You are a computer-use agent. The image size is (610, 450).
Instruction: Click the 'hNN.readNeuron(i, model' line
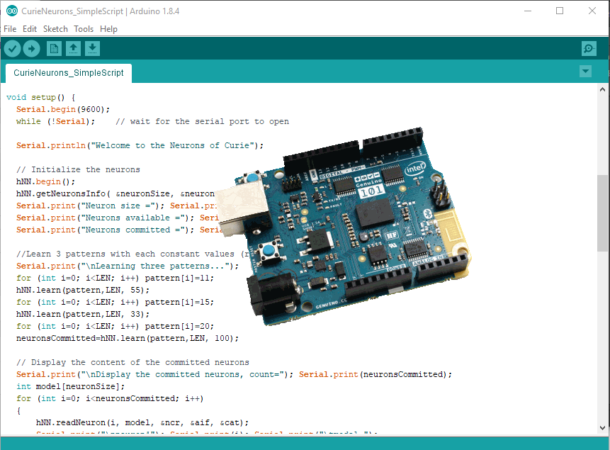click(x=142, y=423)
